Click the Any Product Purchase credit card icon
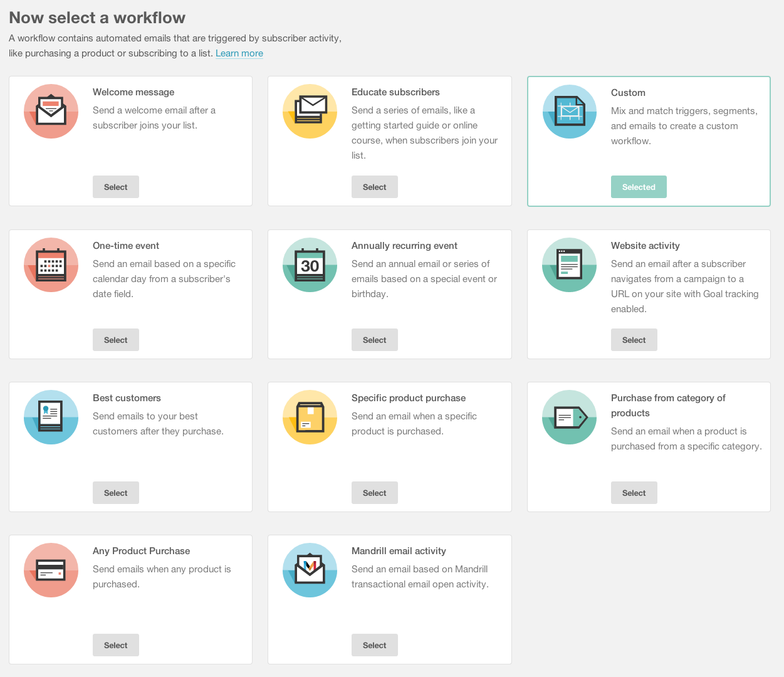784x677 pixels. 51,570
